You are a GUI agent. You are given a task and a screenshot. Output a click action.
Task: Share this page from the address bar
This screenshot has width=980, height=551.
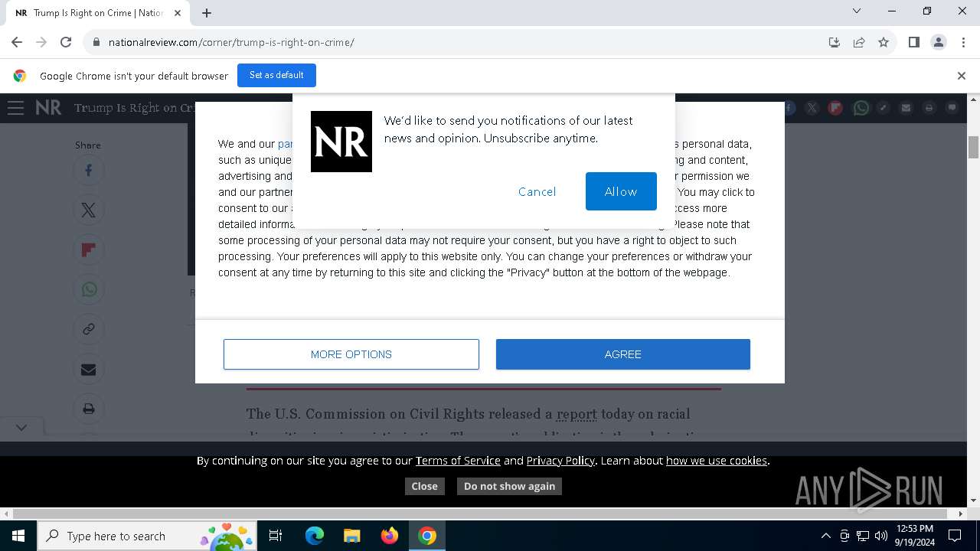pyautogui.click(x=859, y=42)
